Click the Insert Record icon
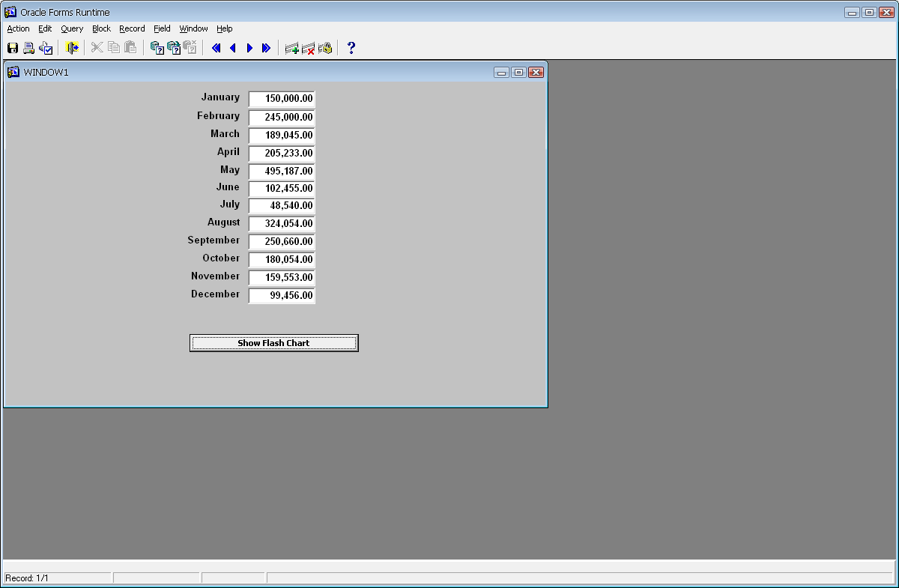 pos(292,48)
